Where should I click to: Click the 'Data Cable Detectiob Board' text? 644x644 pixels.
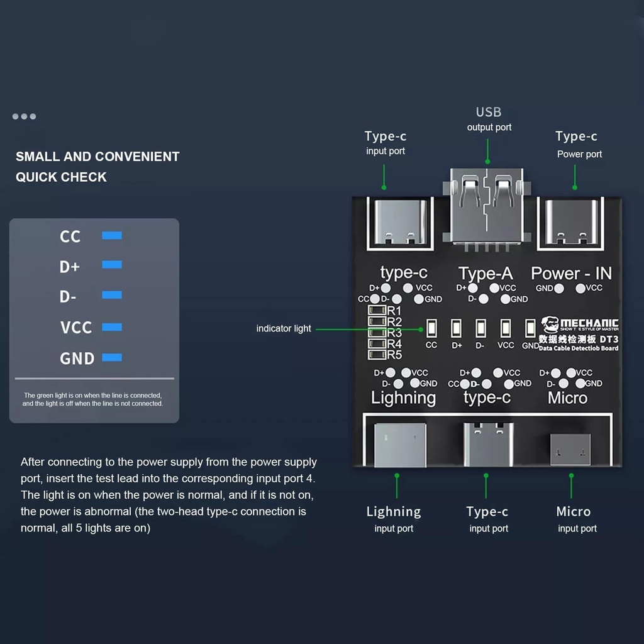579,348
